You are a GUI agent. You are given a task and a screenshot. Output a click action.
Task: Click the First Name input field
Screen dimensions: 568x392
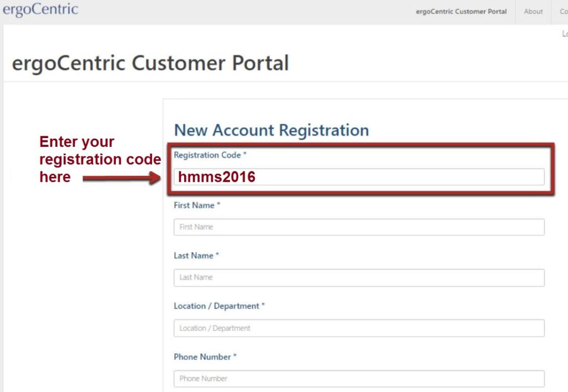[359, 227]
